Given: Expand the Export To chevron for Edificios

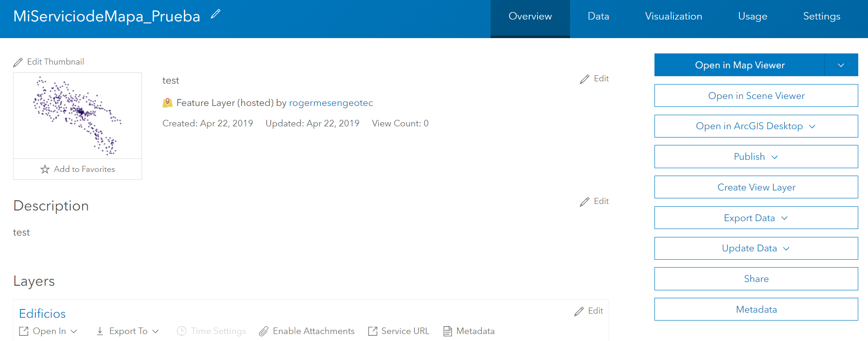Looking at the screenshot, I should point(155,331).
